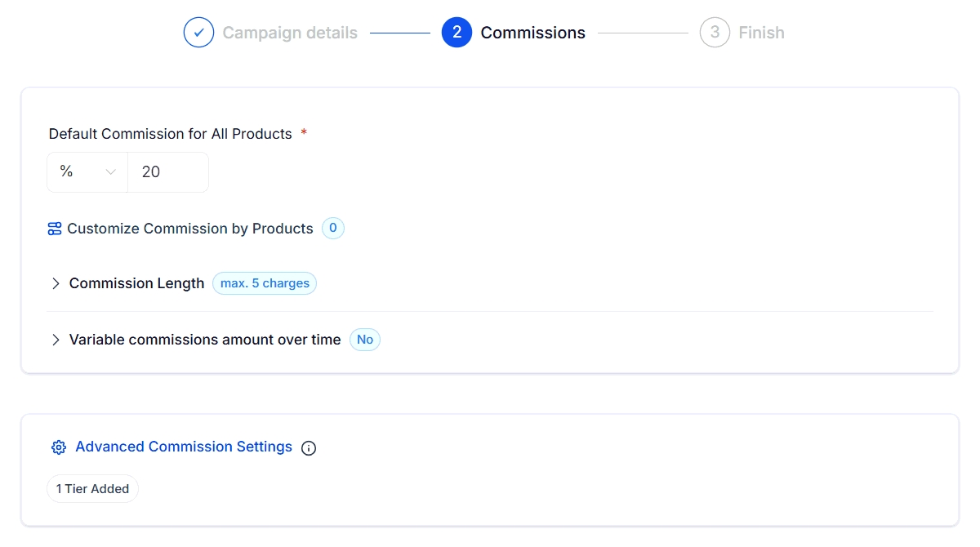The height and width of the screenshot is (547, 980).
Task: Open the Advanced Commission Settings link
Action: tap(184, 447)
